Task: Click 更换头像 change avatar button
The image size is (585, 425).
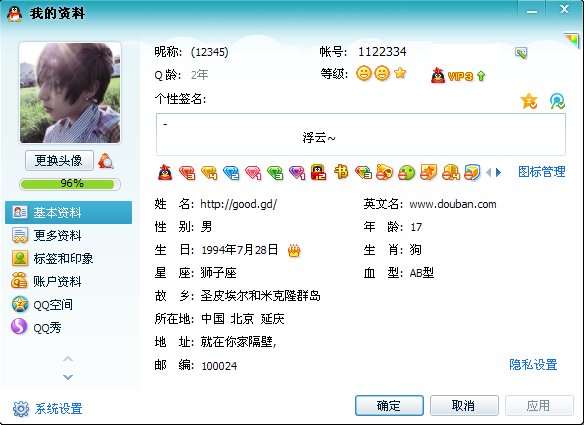Action: tap(59, 161)
